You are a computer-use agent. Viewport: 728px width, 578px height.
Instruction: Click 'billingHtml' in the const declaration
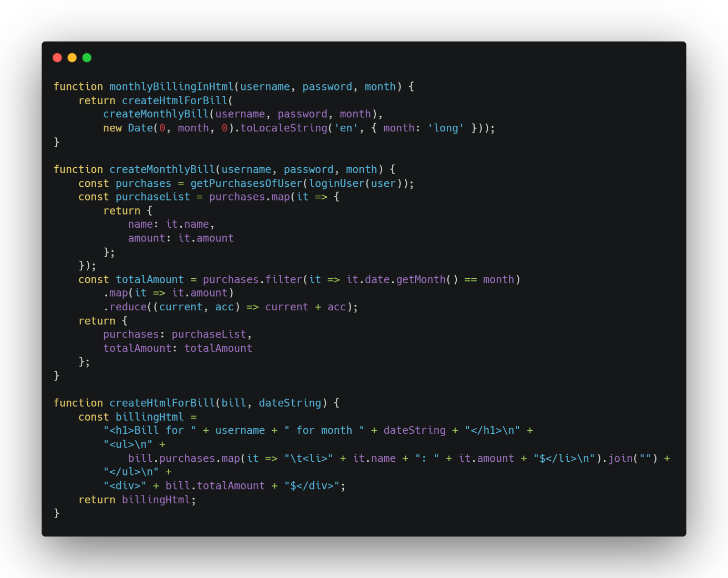(x=150, y=417)
